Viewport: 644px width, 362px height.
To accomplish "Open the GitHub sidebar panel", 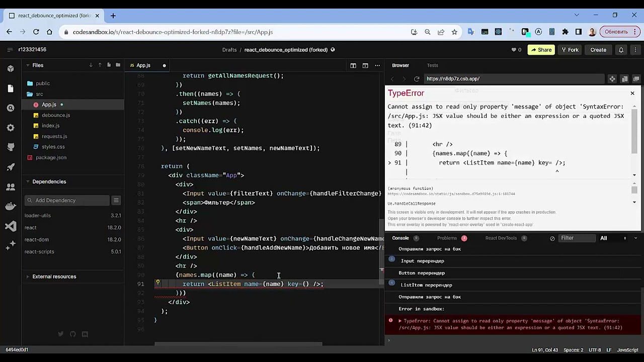I will tap(11, 147).
